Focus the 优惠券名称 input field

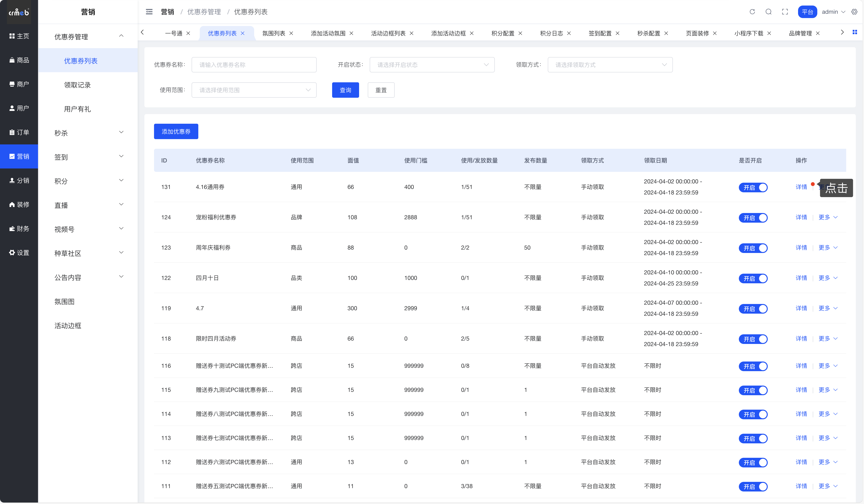[x=254, y=65]
